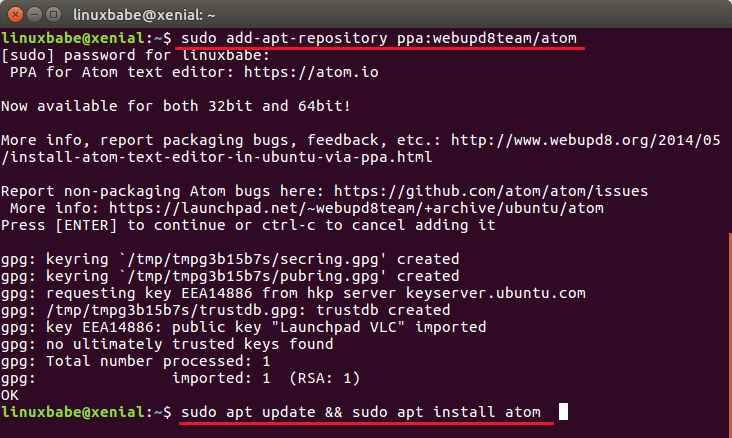Click the 'OK' output line
This screenshot has height=438, width=732.
click(x=10, y=395)
